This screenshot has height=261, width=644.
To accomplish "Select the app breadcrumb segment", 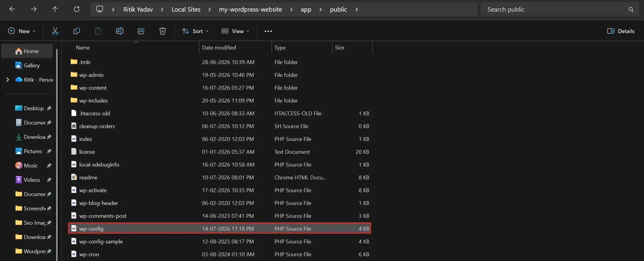I will (306, 10).
